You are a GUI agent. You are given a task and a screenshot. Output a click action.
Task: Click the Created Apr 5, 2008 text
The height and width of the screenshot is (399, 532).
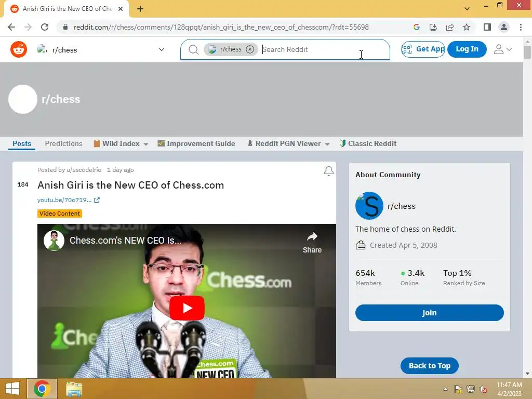(403, 245)
